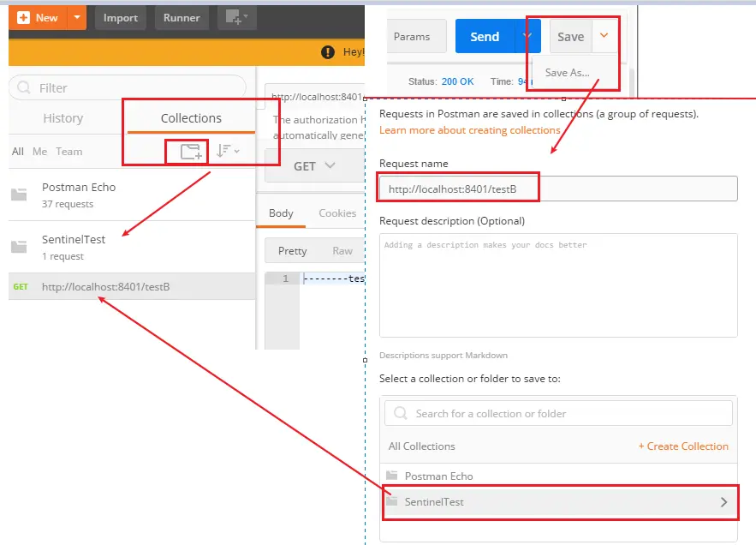Select Postman Echo in save dialog list

click(x=558, y=476)
